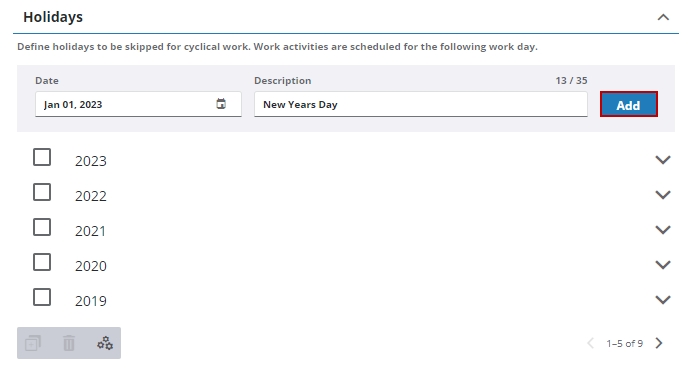Screen dimensions: 691x392
Task: Click the duplicate holidays icon
Action: point(33,343)
